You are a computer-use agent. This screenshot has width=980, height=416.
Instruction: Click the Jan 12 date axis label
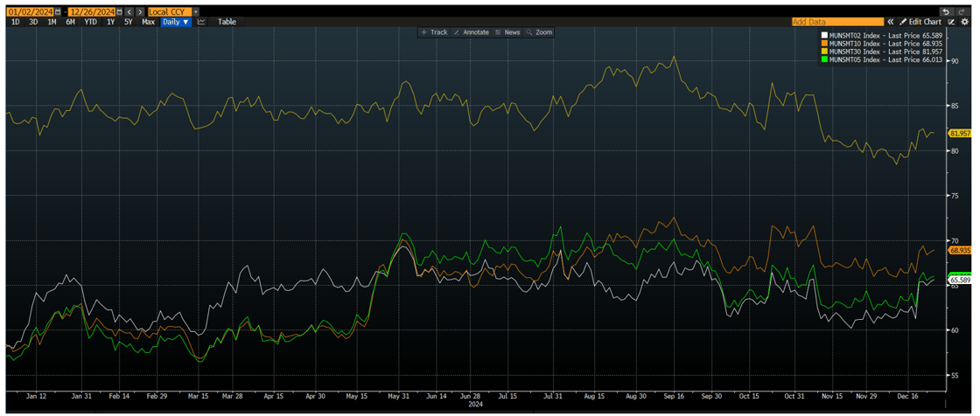click(35, 396)
